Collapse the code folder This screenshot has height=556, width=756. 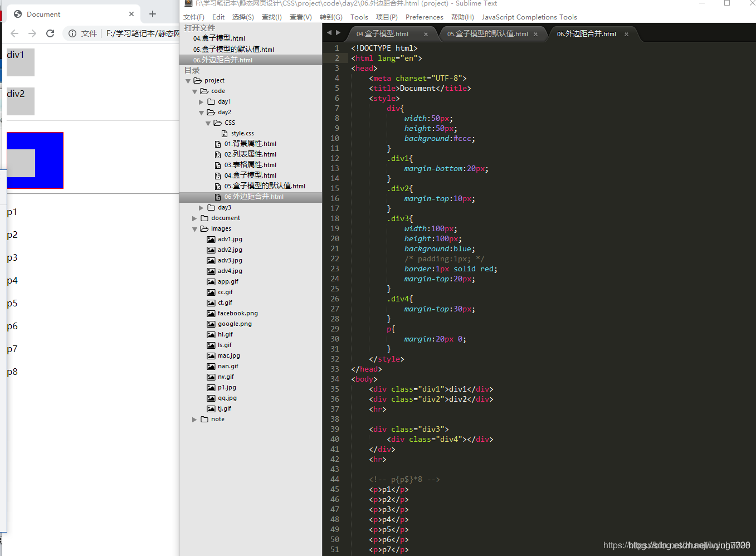[194, 91]
